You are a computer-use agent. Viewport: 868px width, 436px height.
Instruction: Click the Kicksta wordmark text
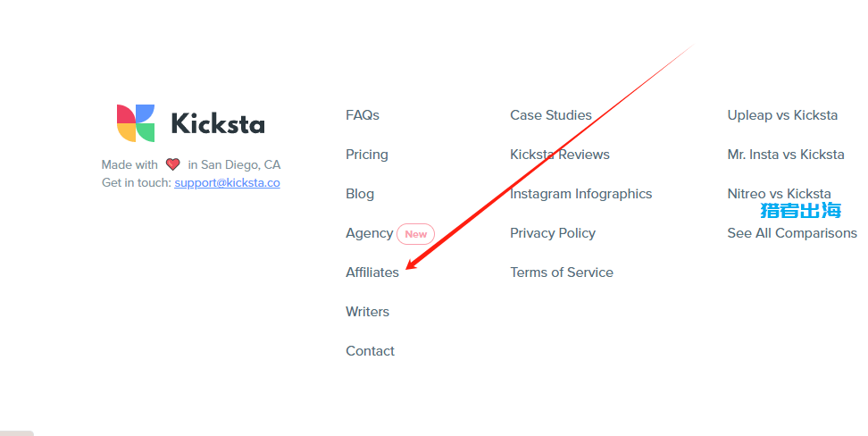pos(218,123)
